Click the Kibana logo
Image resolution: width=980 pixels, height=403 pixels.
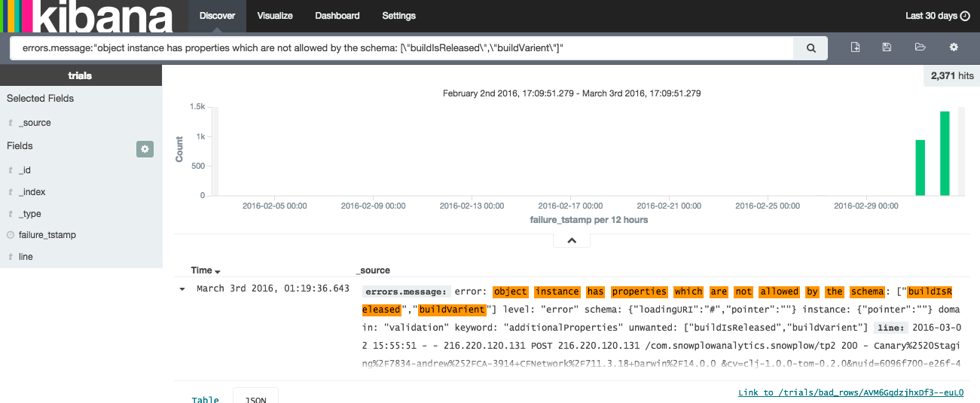(x=87, y=16)
